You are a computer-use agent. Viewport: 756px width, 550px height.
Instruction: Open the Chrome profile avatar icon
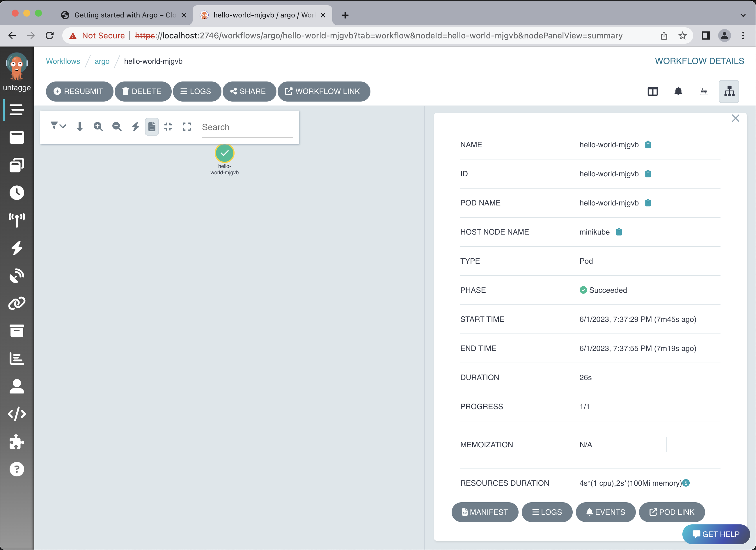pyautogui.click(x=724, y=35)
